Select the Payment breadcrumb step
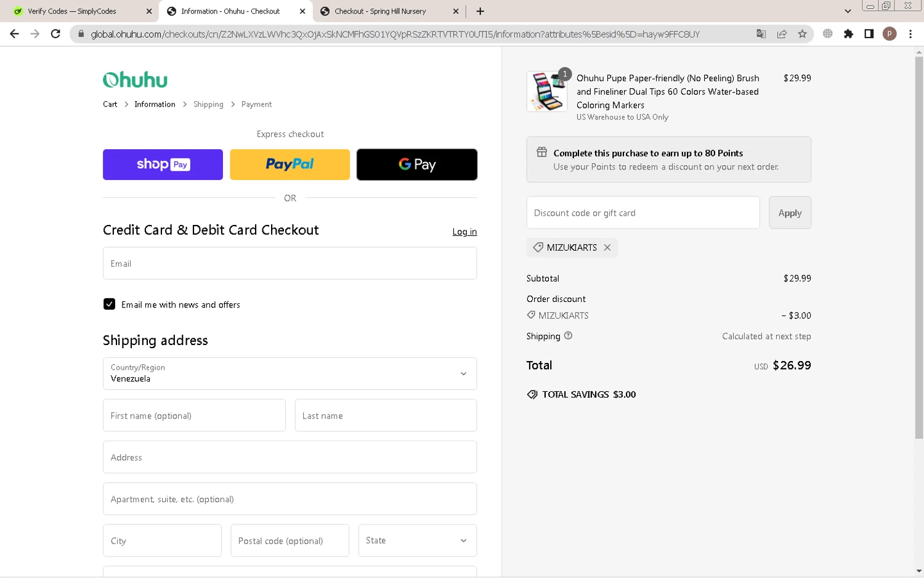The height and width of the screenshot is (578, 924). [256, 104]
